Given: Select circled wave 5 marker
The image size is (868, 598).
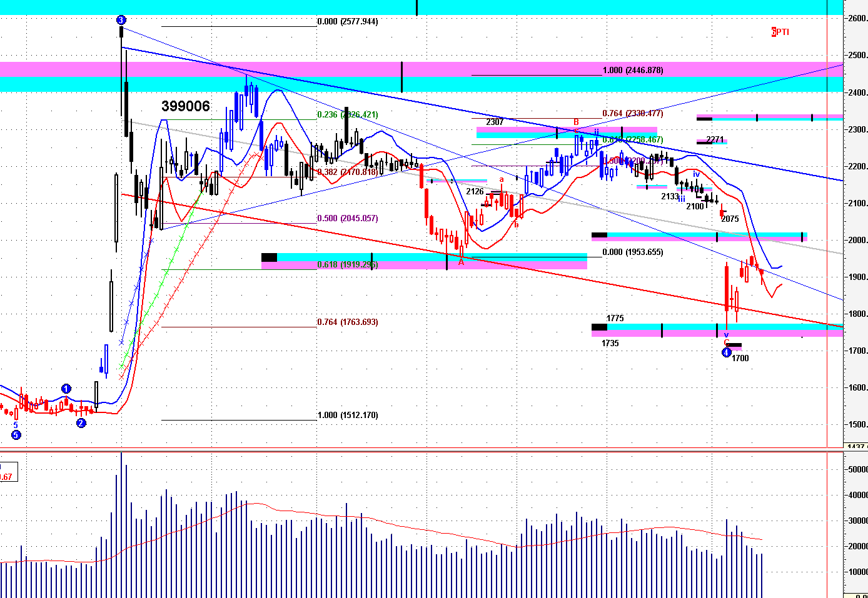Looking at the screenshot, I should (16, 435).
